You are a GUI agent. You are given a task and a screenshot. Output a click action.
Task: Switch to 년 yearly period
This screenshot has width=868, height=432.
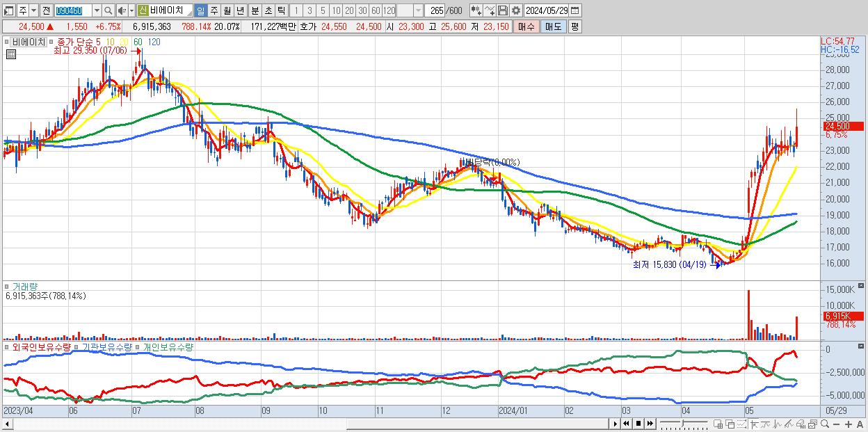(x=240, y=10)
